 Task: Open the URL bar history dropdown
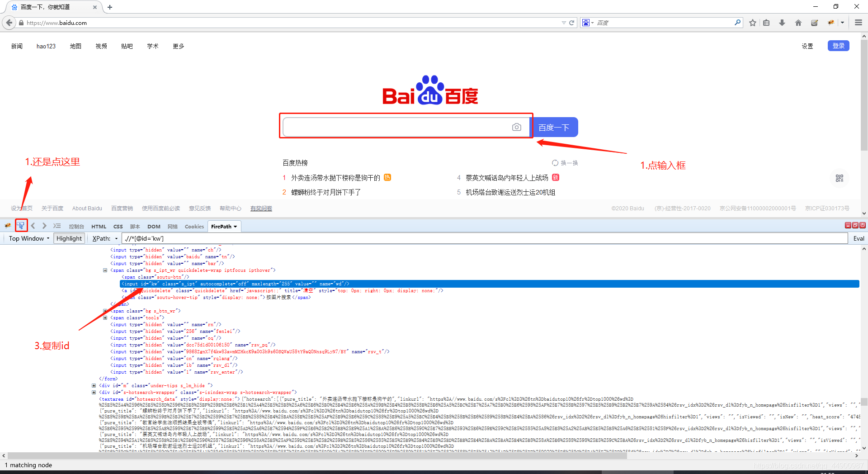tap(564, 23)
